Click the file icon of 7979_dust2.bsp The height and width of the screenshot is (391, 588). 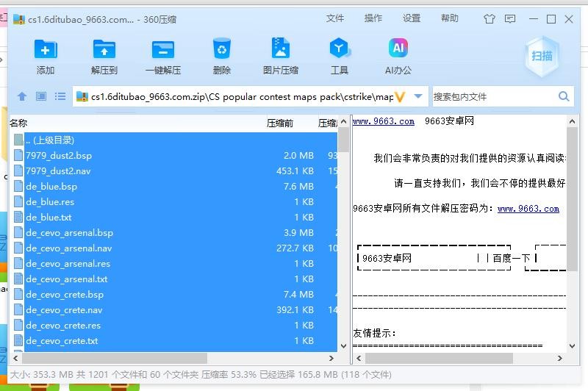coord(18,155)
